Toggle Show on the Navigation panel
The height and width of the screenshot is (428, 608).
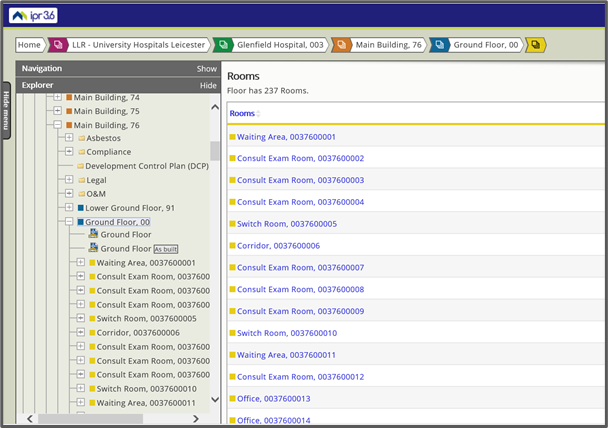coord(206,69)
